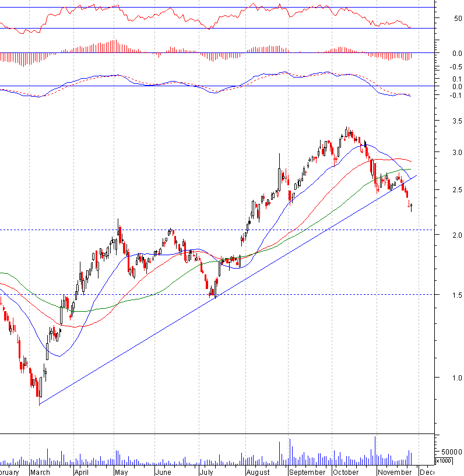This screenshot has width=464, height=476.
Task: Click the 1.0 price axis value
Action: tap(457, 378)
